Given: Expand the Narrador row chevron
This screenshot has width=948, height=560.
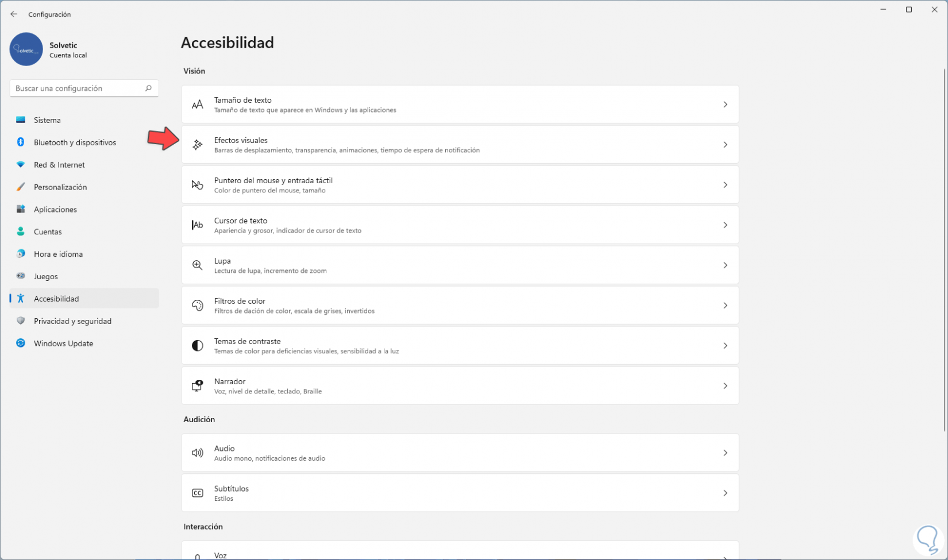Looking at the screenshot, I should pyautogui.click(x=725, y=386).
